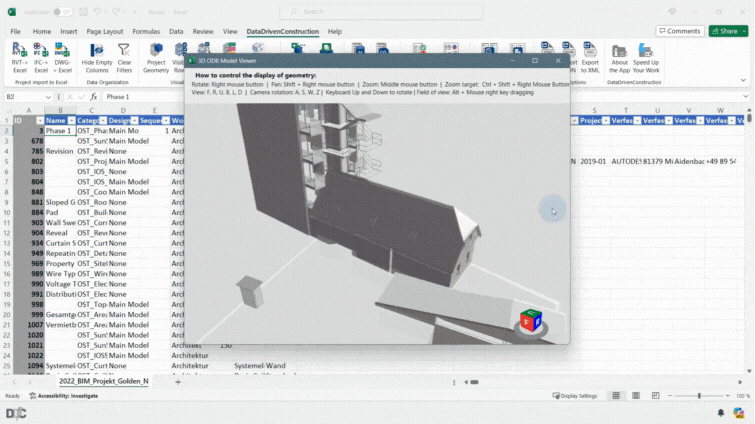Open Project Geometry viewer
This screenshot has width=755, height=424.
[156, 58]
